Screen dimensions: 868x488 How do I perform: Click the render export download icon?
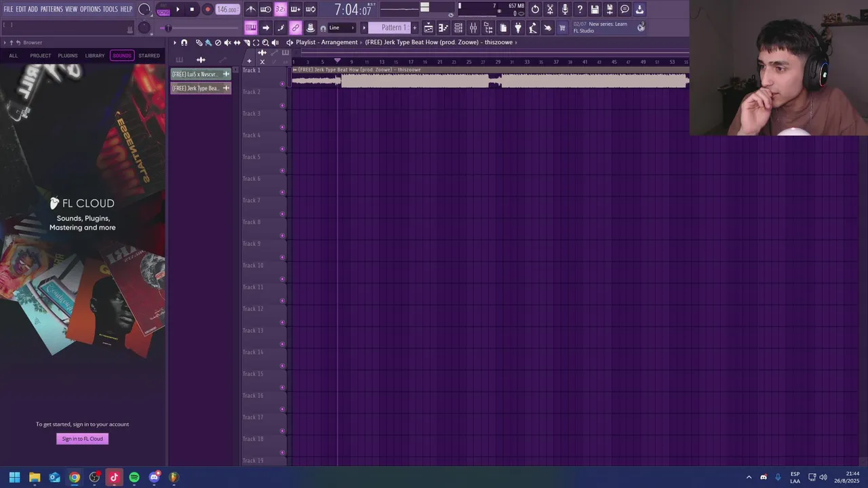pos(639,9)
